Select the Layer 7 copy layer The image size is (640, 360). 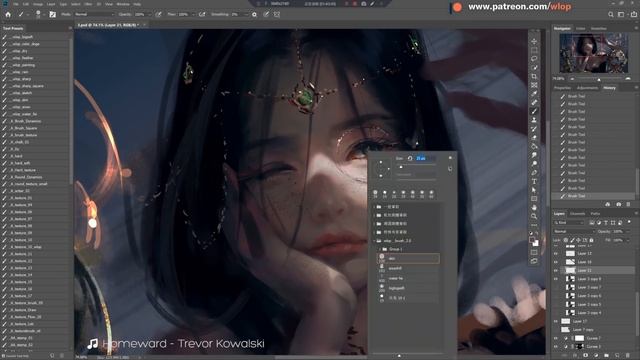point(583,330)
